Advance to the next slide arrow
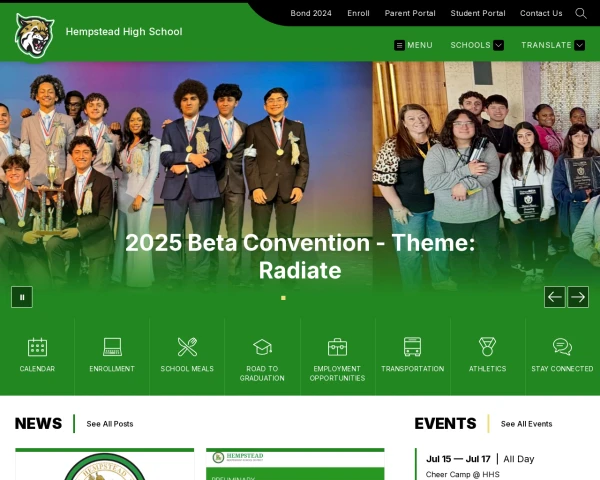The width and height of the screenshot is (600, 480). tap(578, 297)
